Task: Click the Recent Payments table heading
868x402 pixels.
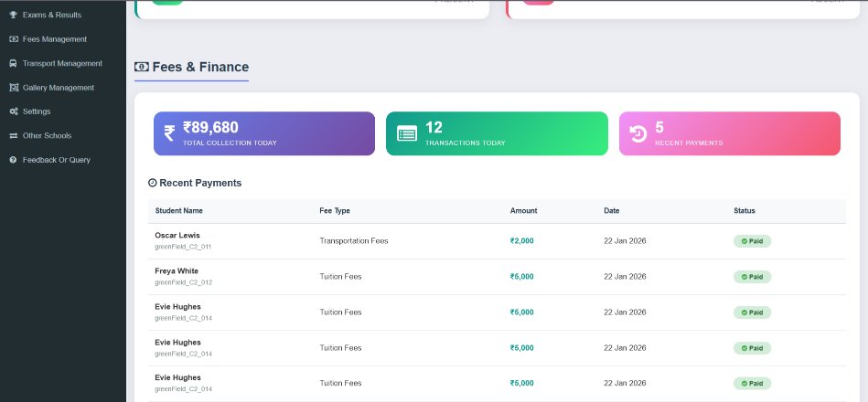Action: [195, 183]
